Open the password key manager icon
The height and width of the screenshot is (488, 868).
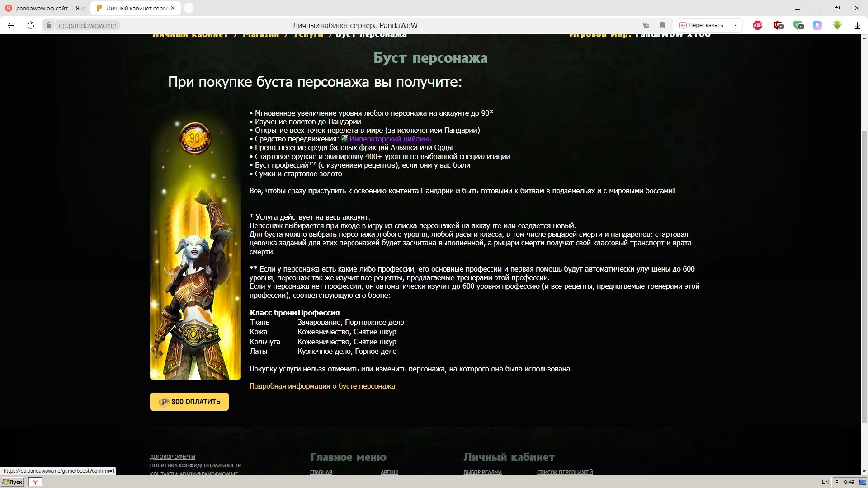click(x=646, y=25)
